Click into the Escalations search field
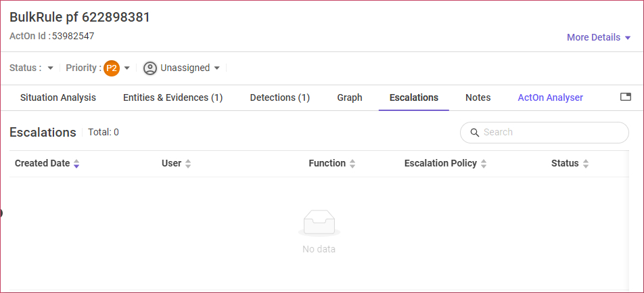644x293 pixels. pyautogui.click(x=551, y=133)
